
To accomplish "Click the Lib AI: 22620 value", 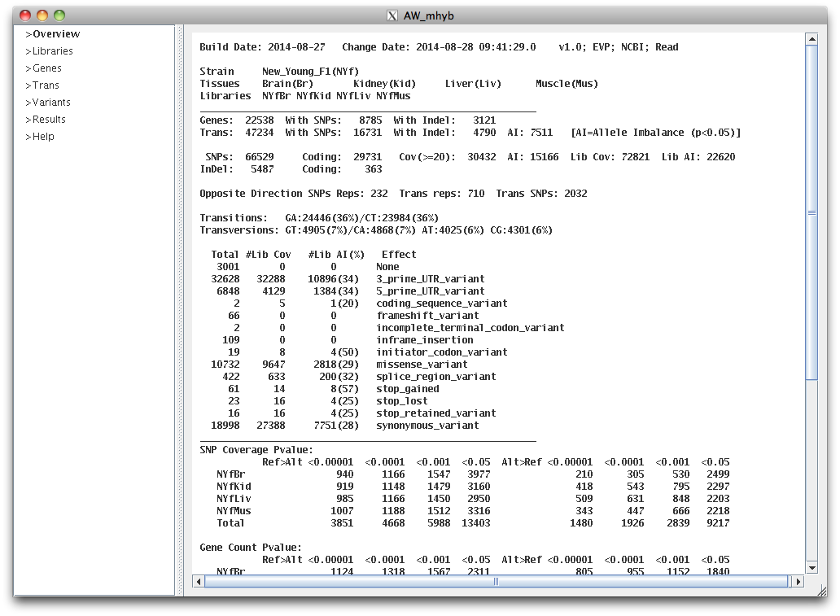I will (698, 157).
